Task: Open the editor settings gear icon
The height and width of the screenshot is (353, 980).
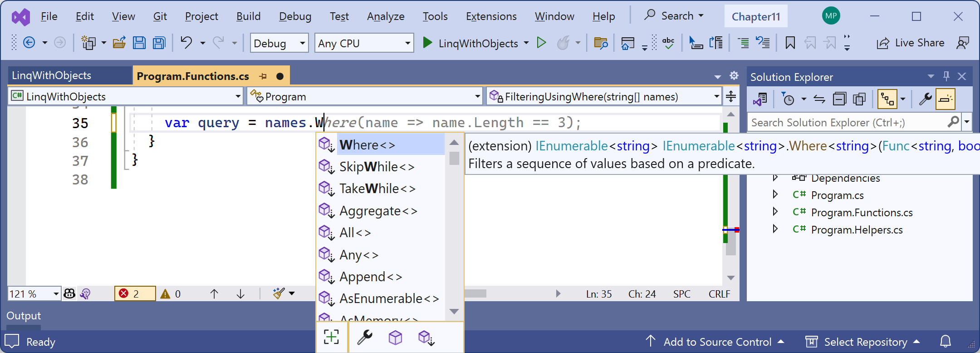Action: click(x=734, y=76)
